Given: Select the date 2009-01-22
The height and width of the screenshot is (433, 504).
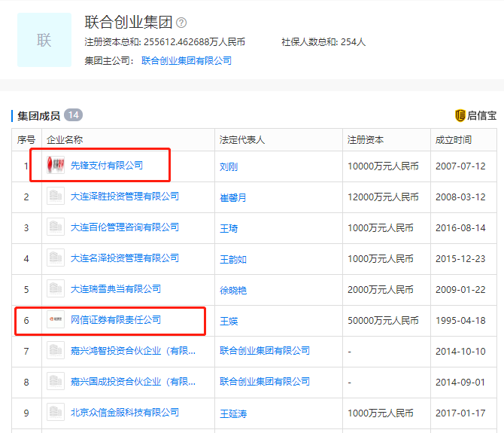Looking at the screenshot, I should [x=460, y=289].
